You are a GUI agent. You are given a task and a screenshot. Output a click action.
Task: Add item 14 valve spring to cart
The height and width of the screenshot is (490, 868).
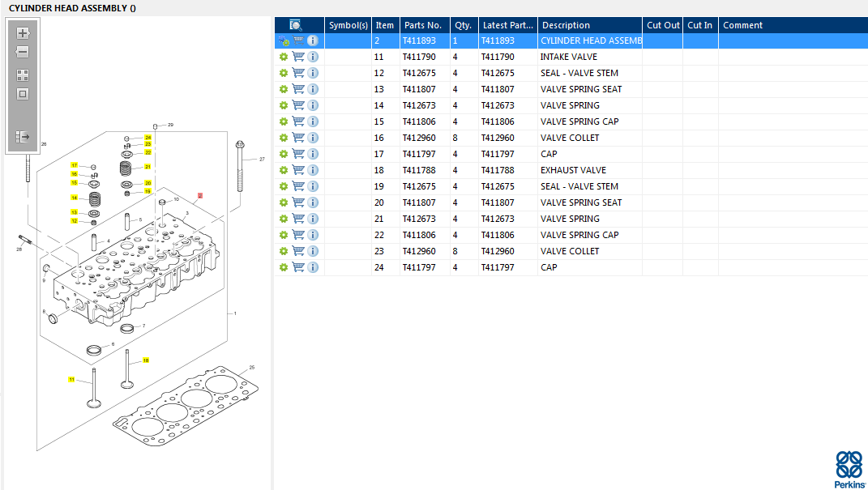[x=298, y=104]
